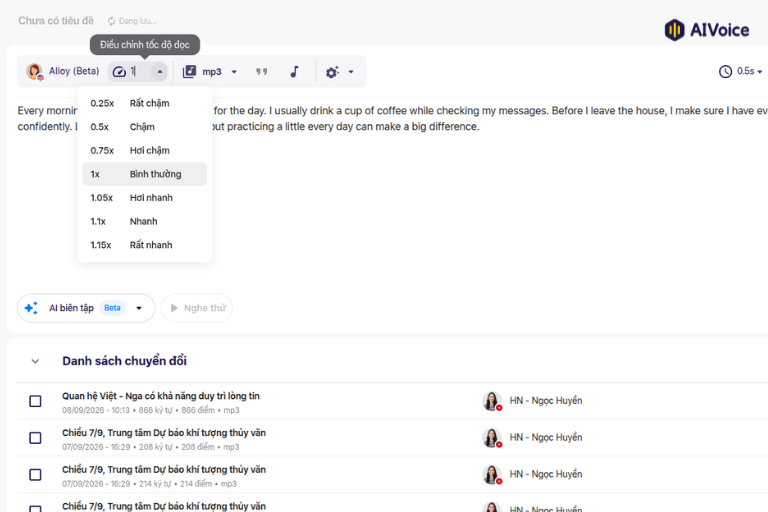Select 1.15x Rất nhanh speed option
768x512 pixels.
(144, 244)
